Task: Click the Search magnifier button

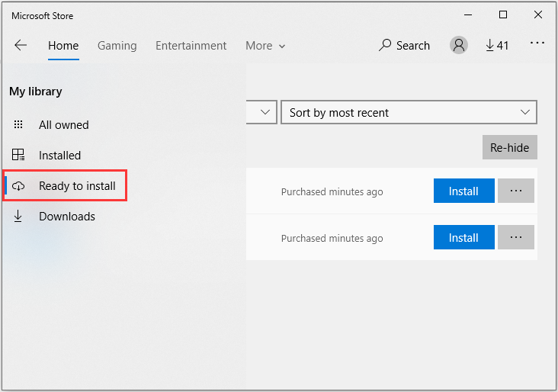Action: [405, 46]
